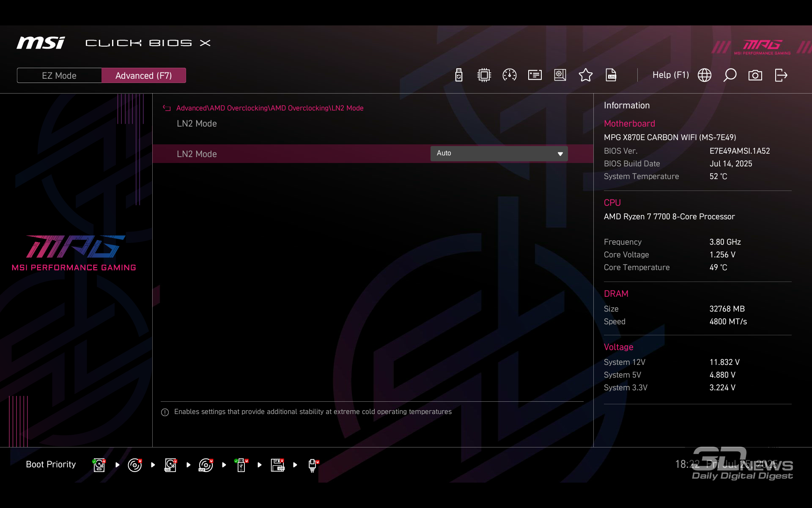This screenshot has height=508, width=812.
Task: Take a screenshot with camera icon
Action: pyautogui.click(x=755, y=75)
